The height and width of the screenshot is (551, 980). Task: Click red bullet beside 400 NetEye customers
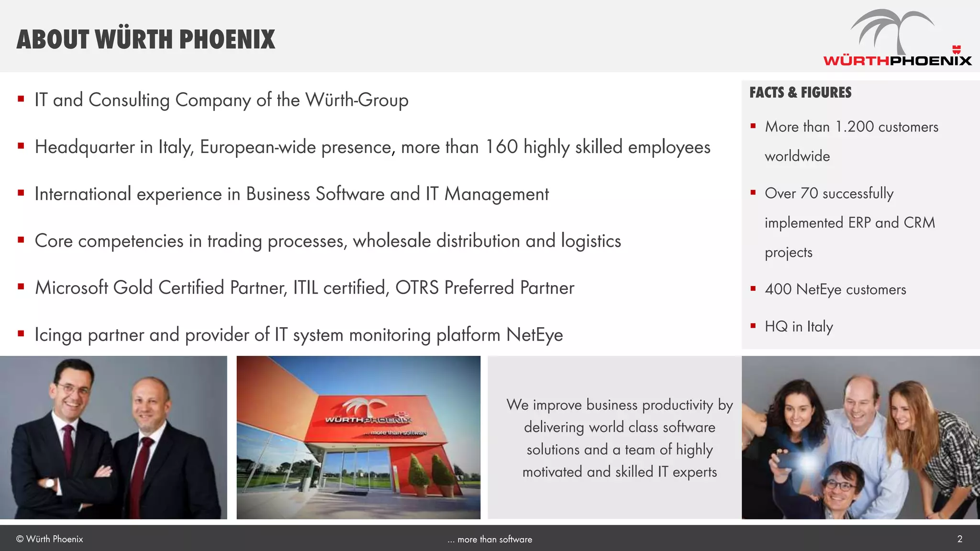click(753, 288)
